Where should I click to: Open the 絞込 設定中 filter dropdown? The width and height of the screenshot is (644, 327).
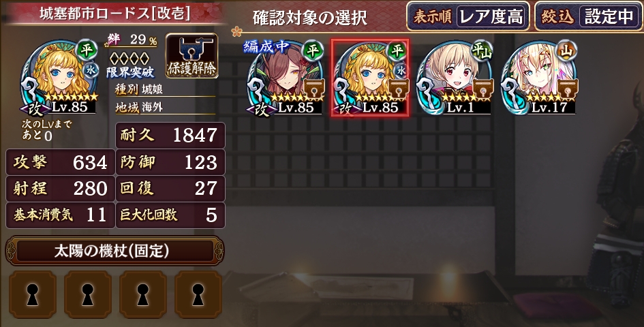(589, 16)
